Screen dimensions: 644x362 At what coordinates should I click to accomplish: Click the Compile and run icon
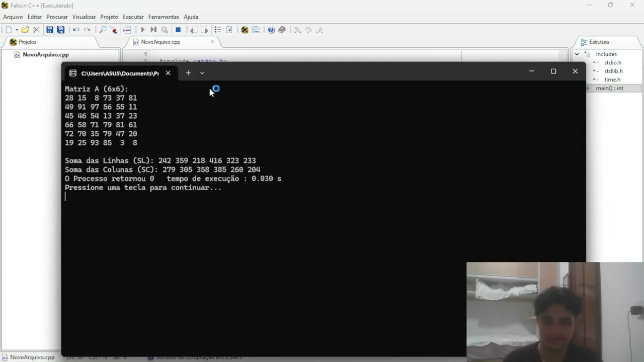click(x=153, y=30)
